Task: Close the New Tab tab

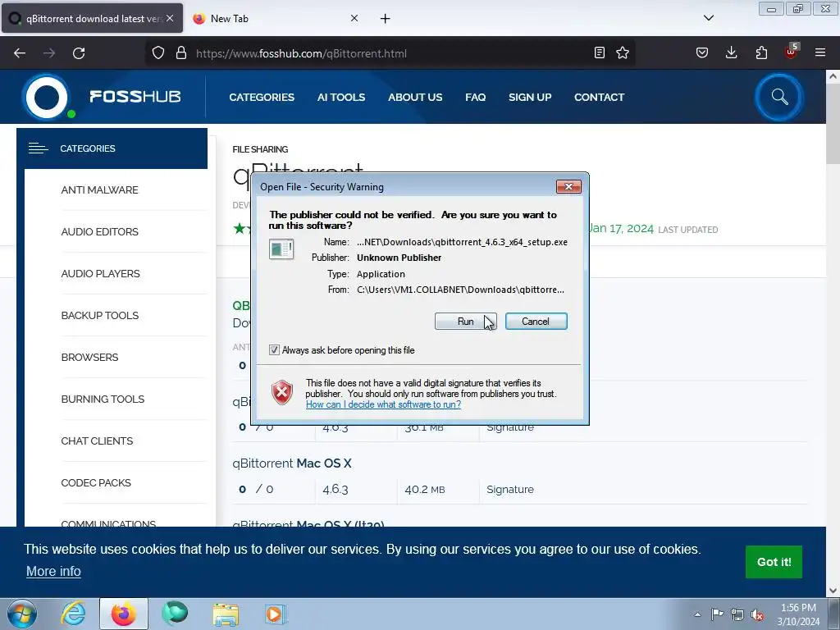Action: coord(354,18)
